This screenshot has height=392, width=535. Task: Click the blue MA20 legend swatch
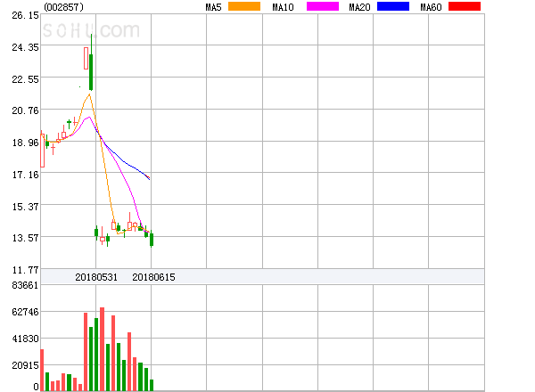point(393,6)
